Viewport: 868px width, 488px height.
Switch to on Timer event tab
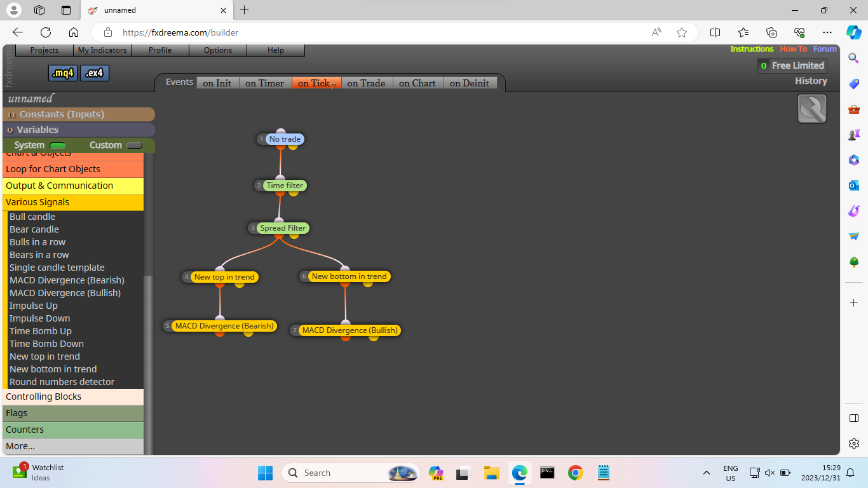[x=265, y=83]
